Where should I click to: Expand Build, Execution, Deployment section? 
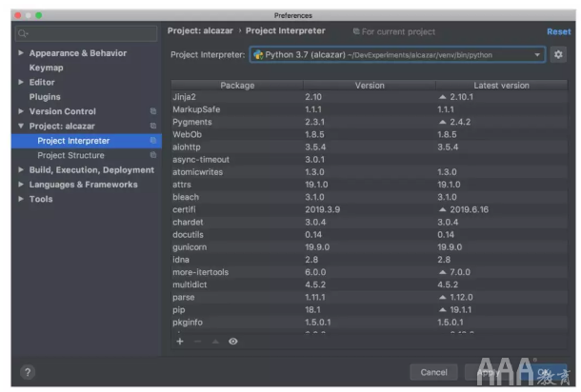tap(21, 169)
